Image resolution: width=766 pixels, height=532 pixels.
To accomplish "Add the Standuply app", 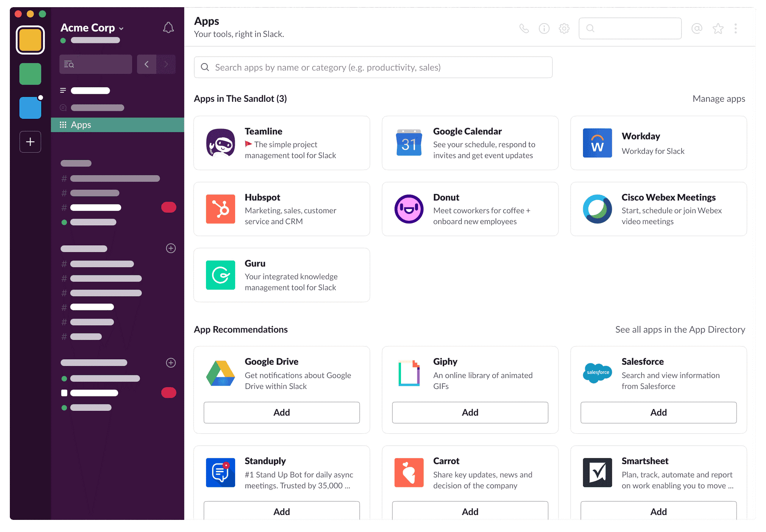I will click(282, 511).
